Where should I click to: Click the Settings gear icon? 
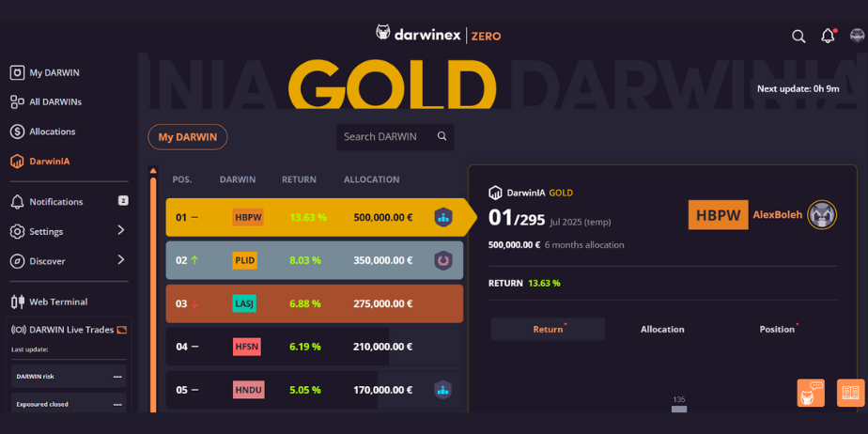(17, 231)
